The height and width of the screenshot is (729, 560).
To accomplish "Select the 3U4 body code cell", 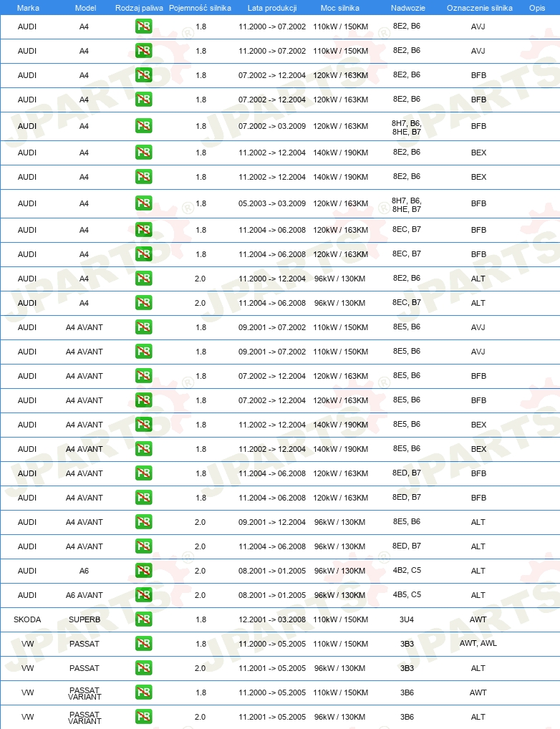I will 407,619.
